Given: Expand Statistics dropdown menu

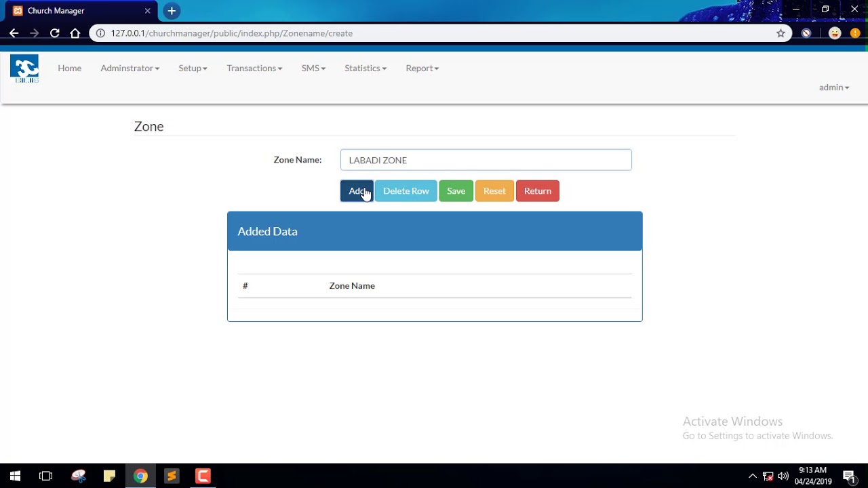Looking at the screenshot, I should [x=366, y=68].
